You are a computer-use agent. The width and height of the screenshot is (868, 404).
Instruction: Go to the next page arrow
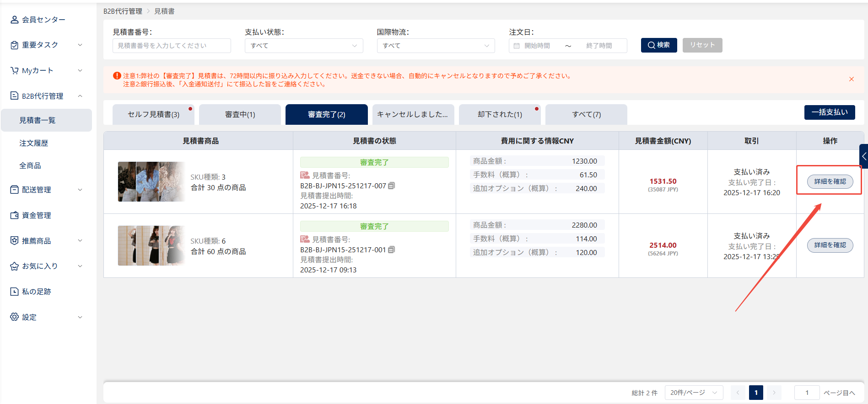coord(774,393)
